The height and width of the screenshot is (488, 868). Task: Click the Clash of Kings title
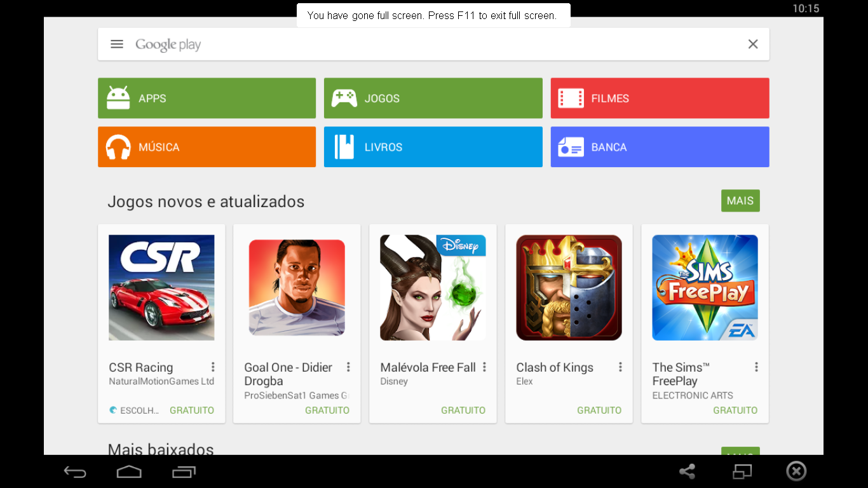[555, 367]
